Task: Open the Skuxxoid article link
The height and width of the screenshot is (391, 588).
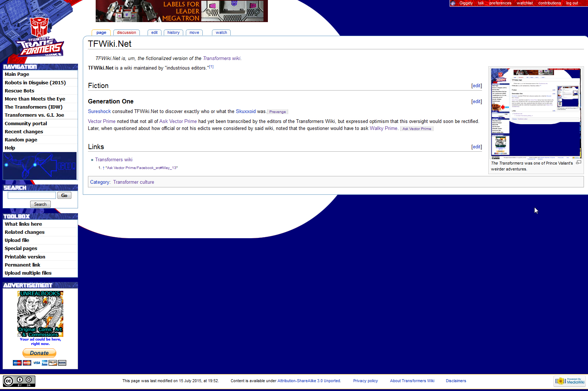Action: [246, 112]
